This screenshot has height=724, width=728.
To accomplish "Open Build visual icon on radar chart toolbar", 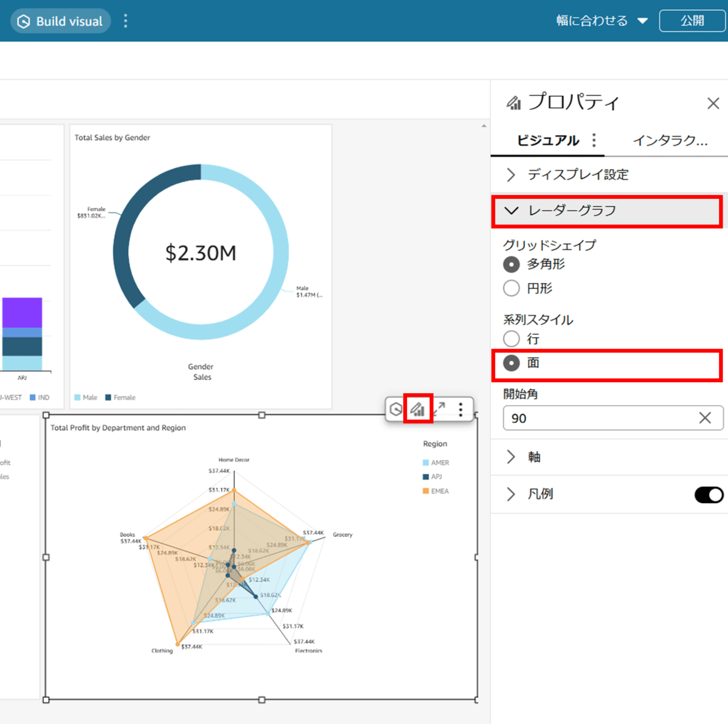I will pos(396,409).
